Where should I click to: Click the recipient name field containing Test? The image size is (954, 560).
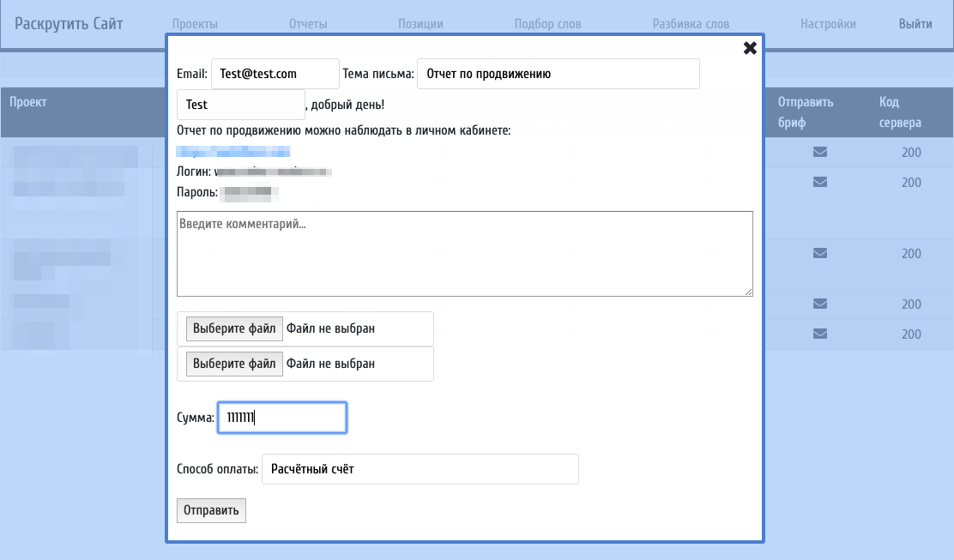tap(240, 105)
